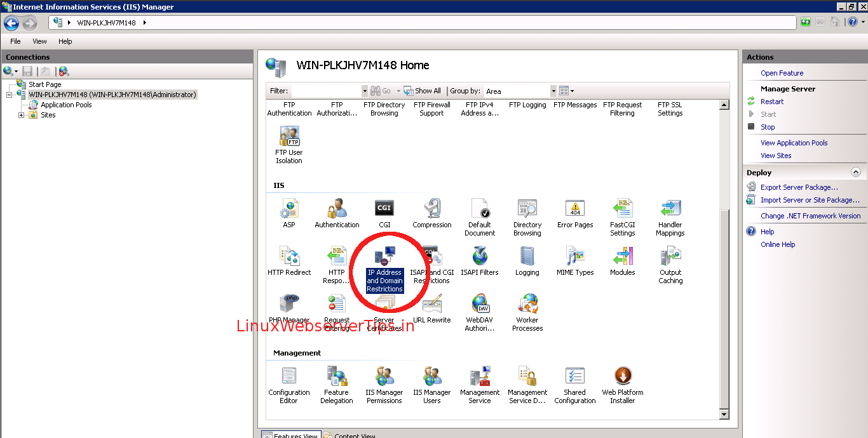This screenshot has width=868, height=438.
Task: Click Export Server Package link
Action: [x=799, y=187]
